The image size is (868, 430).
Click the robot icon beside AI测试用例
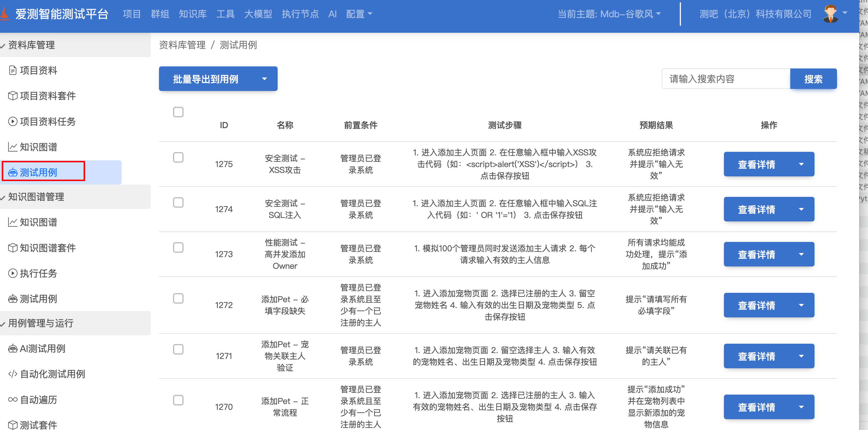13,349
